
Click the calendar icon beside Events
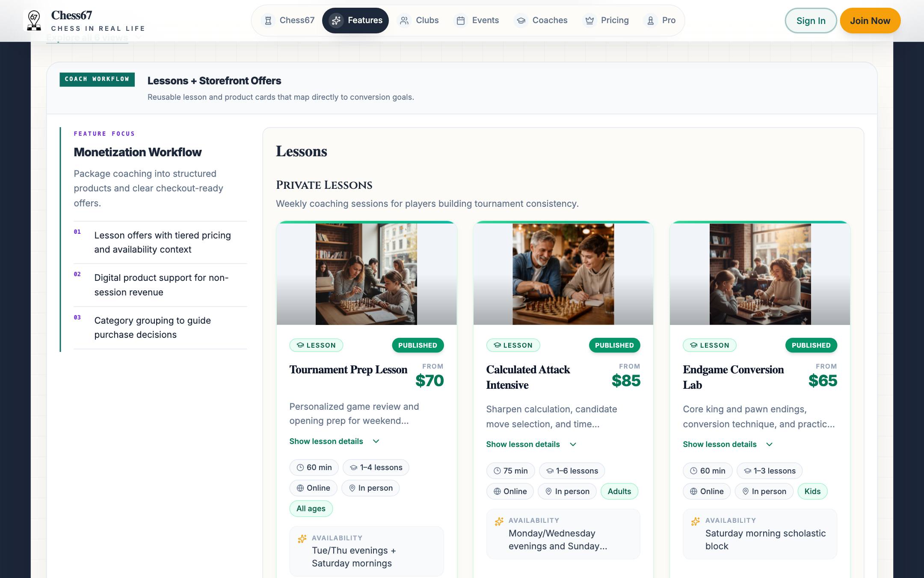pyautogui.click(x=461, y=21)
